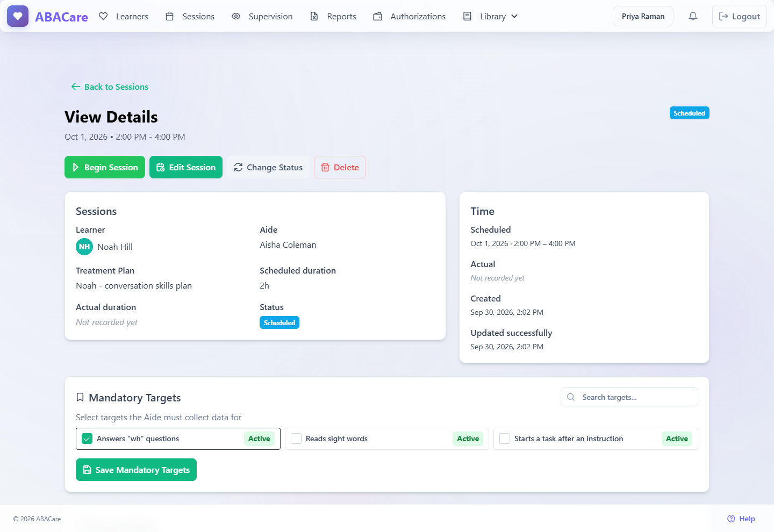The height and width of the screenshot is (532, 774).
Task: Check the Reads sight words checkbox
Action: point(296,438)
